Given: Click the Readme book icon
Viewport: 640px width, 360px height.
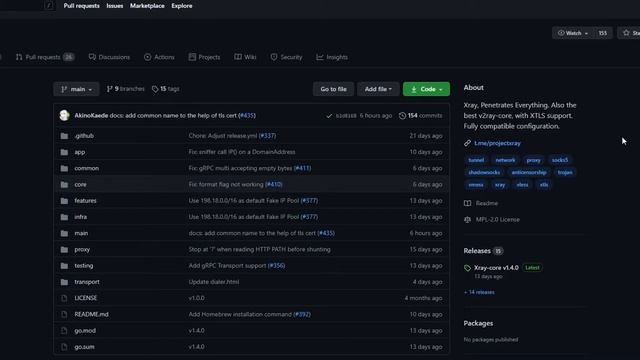Looking at the screenshot, I should tap(467, 203).
